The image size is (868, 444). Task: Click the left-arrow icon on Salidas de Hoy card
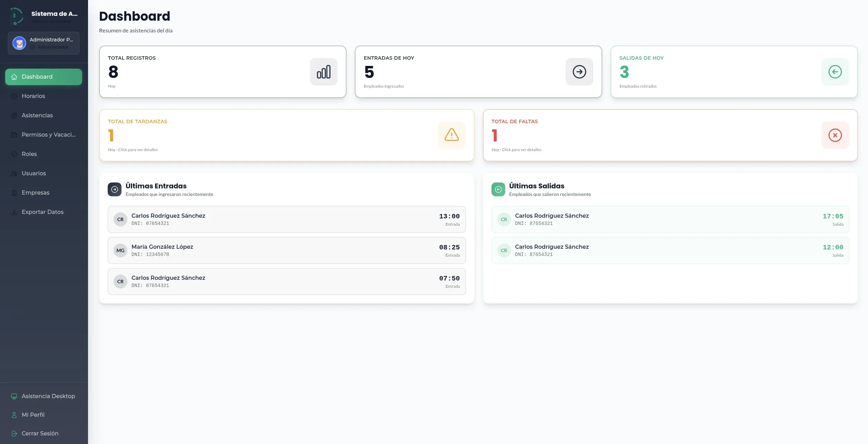[x=835, y=71]
